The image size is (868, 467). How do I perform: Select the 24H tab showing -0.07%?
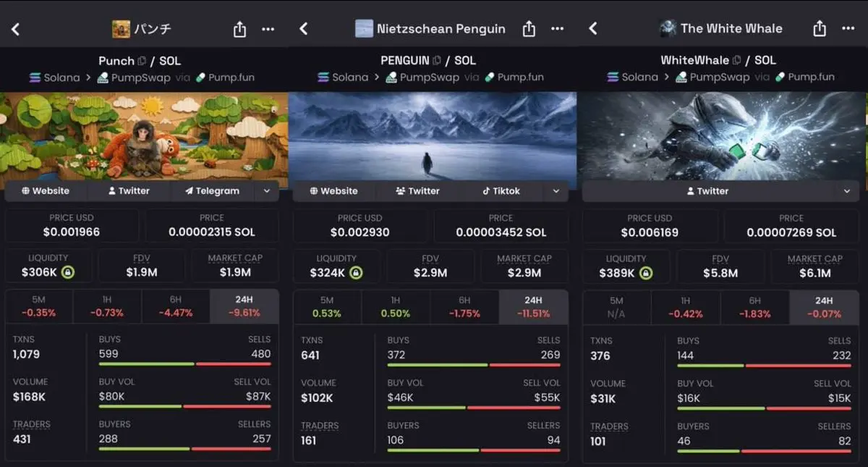pyautogui.click(x=824, y=308)
